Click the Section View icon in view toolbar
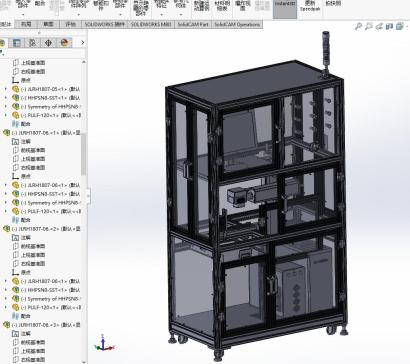The height and width of the screenshot is (364, 410). pyautogui.click(x=389, y=26)
